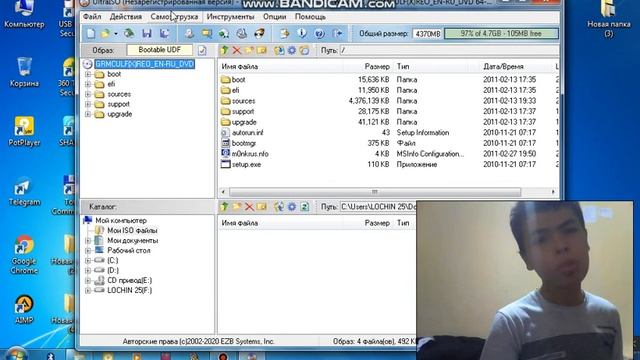Screen dimensions: 640x360
Task: Expand the LOCHIN 25(F:) drive node
Action: tap(88, 291)
